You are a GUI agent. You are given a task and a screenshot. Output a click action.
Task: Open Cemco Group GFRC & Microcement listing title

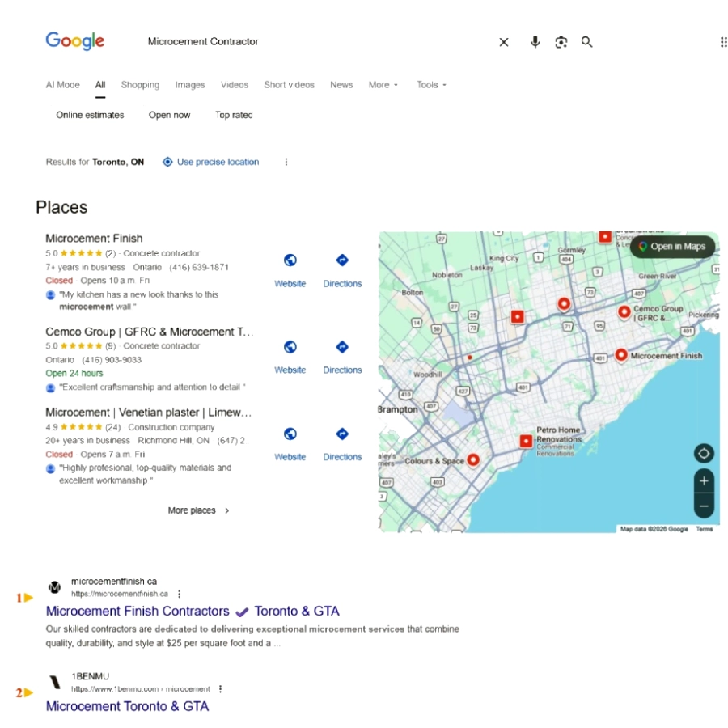tap(150, 332)
